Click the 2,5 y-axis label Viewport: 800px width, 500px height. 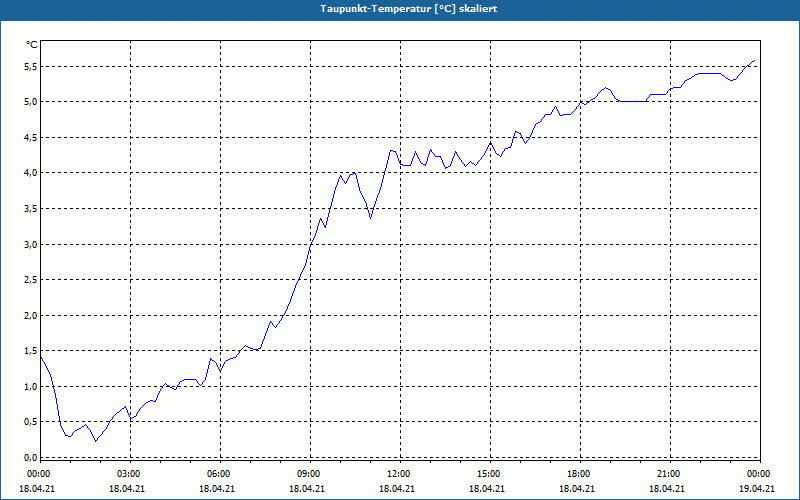31,280
